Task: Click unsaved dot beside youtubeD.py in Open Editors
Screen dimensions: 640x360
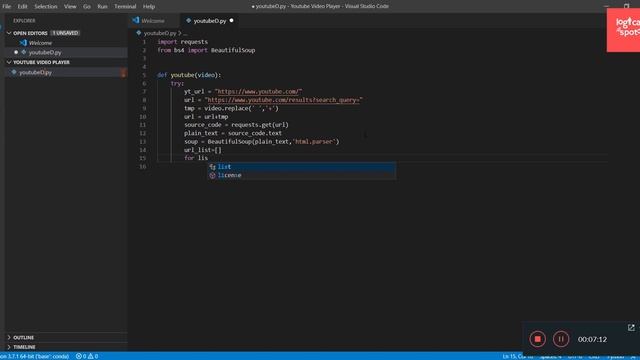Action: 16,52
